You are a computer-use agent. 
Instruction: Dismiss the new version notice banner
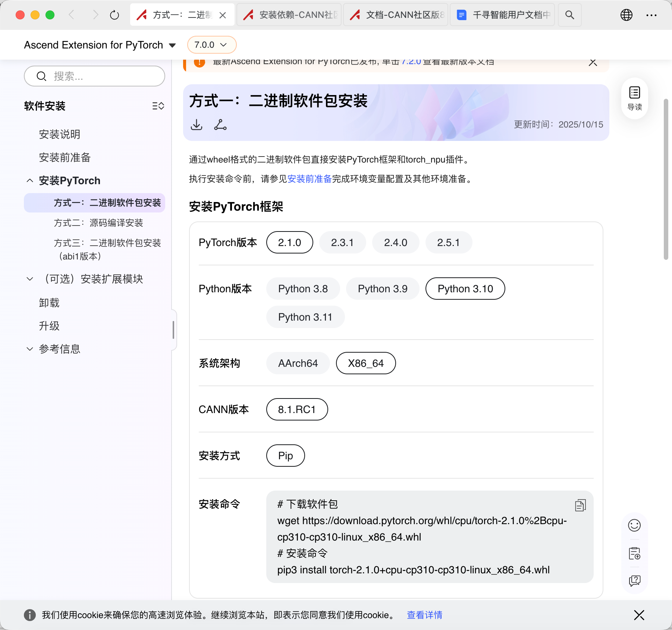click(593, 62)
